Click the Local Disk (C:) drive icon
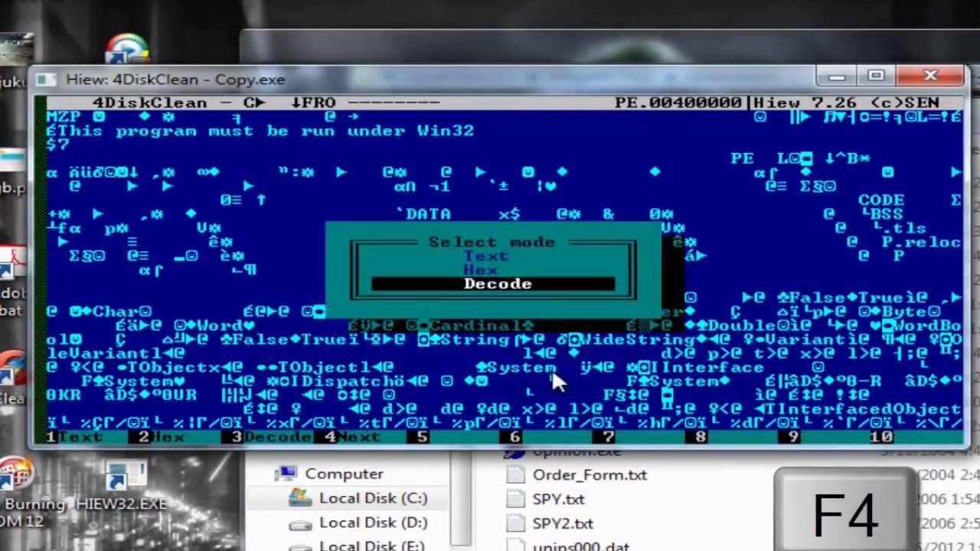This screenshot has height=551, width=980. [x=300, y=498]
